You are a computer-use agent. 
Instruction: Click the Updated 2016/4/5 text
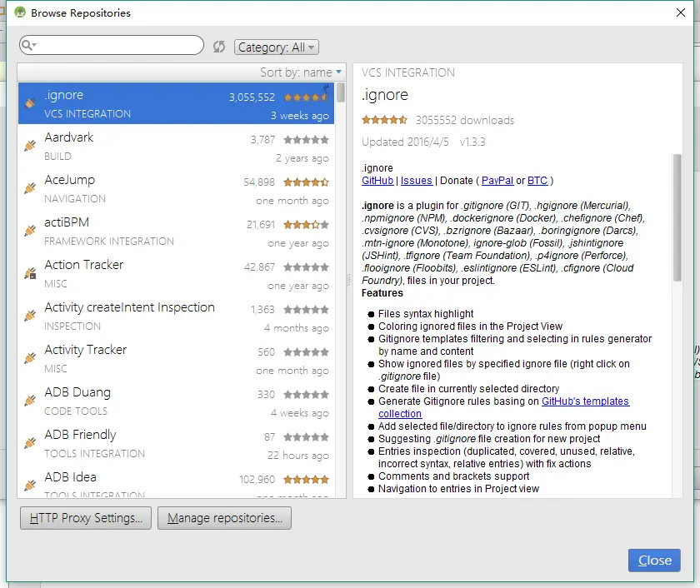click(405, 142)
